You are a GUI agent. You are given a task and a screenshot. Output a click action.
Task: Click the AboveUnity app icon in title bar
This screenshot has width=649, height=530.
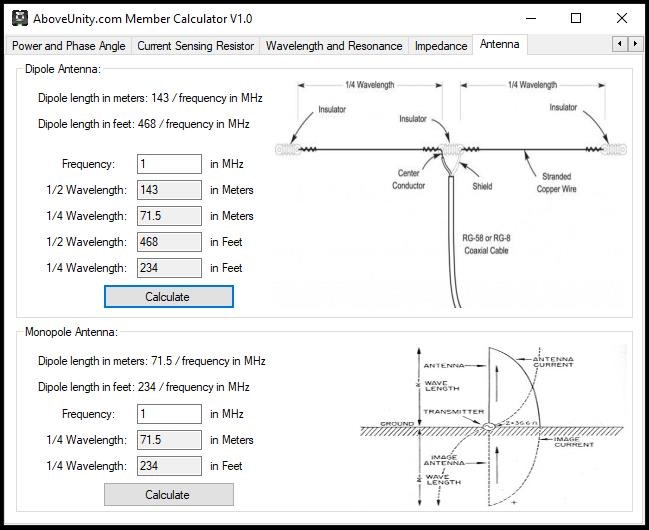[19, 19]
